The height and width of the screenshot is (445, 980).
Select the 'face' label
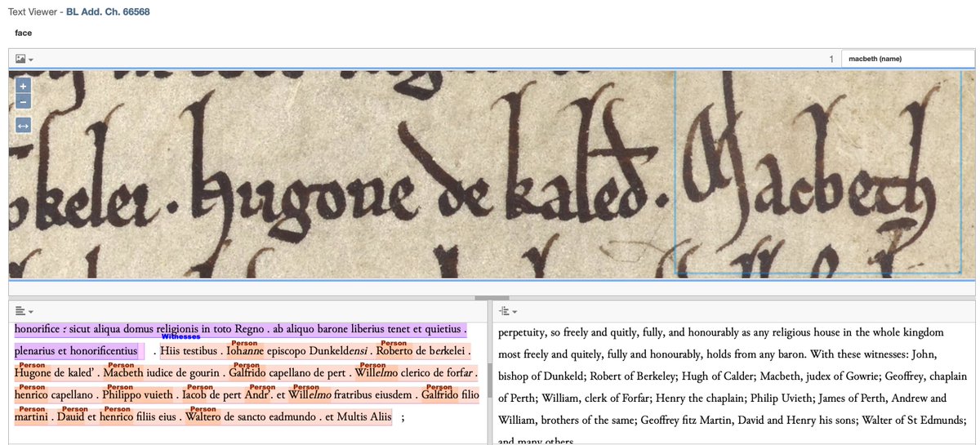[24, 33]
